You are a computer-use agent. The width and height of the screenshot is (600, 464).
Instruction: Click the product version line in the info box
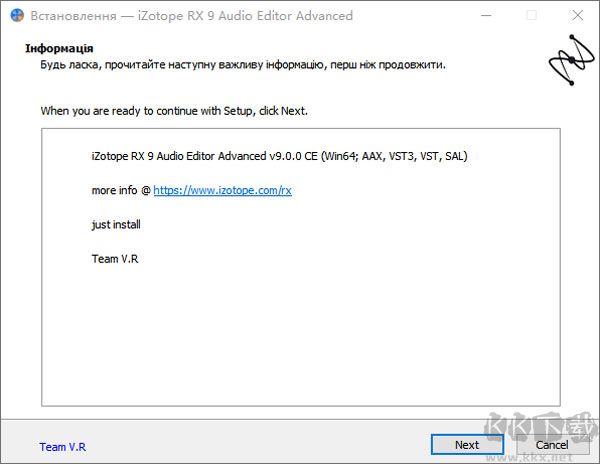279,156
